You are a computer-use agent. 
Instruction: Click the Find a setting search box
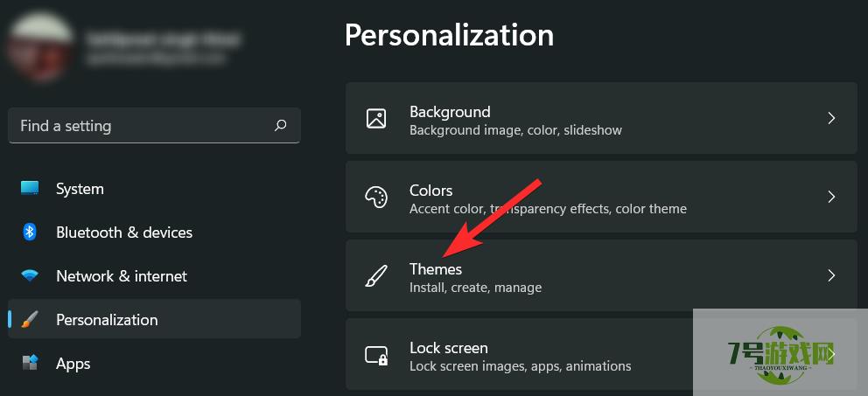(x=155, y=126)
